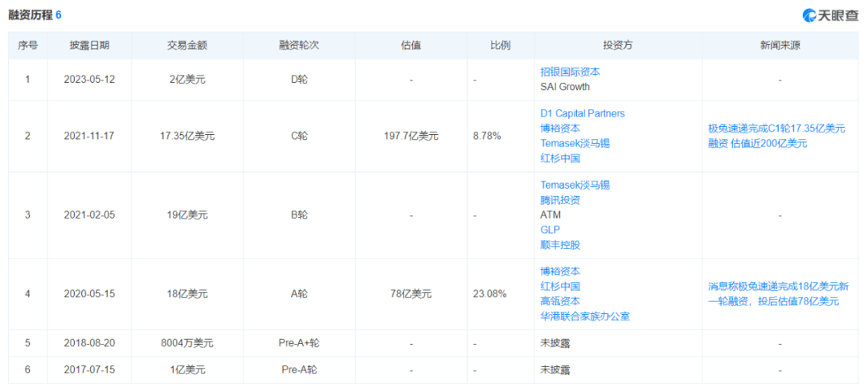Click 未披露 in the Pre-A轮 row

[x=555, y=370]
